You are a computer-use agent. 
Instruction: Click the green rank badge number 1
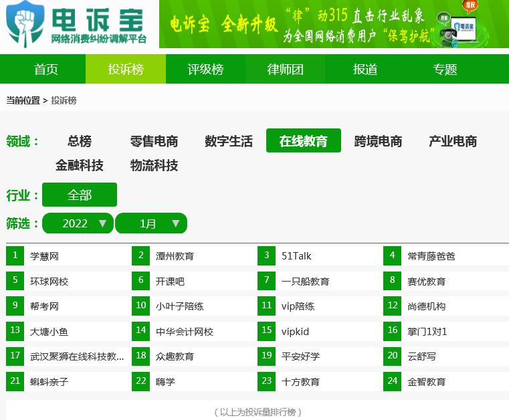point(15,255)
